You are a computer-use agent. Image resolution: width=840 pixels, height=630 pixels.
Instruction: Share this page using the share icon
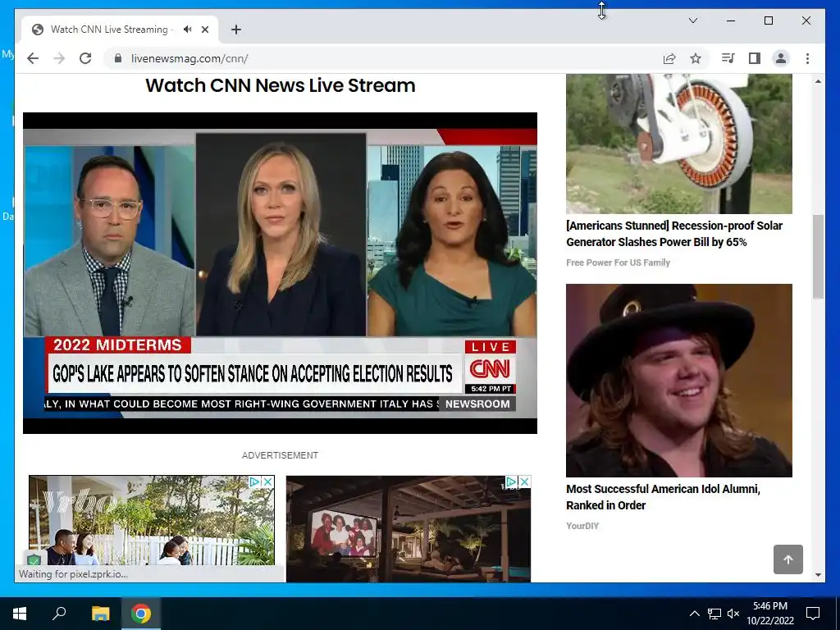[x=669, y=58]
